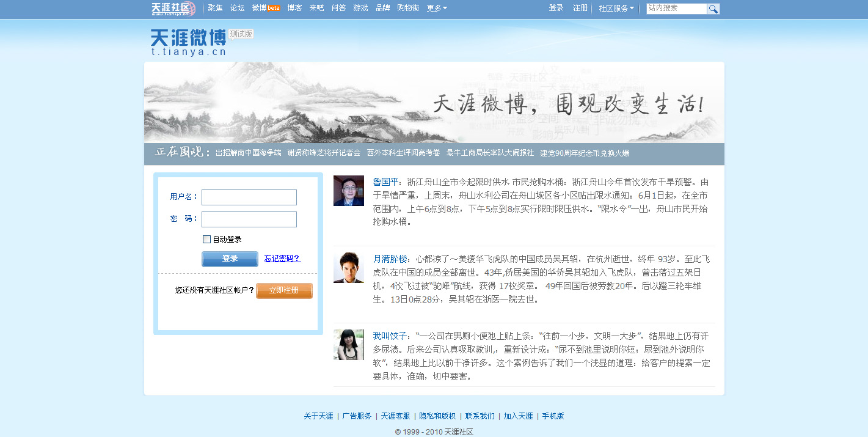The height and width of the screenshot is (437, 868).
Task: Click the footer link 隐私和版权
Action: [x=437, y=416]
